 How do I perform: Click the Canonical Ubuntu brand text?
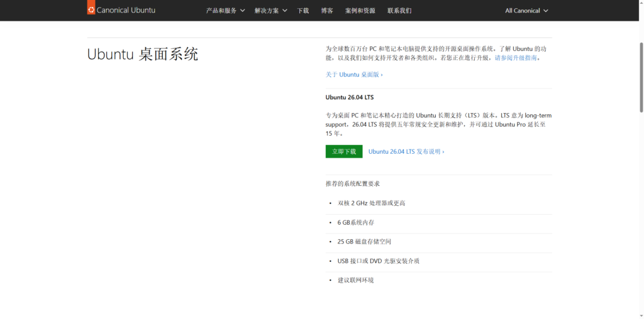pos(126,10)
